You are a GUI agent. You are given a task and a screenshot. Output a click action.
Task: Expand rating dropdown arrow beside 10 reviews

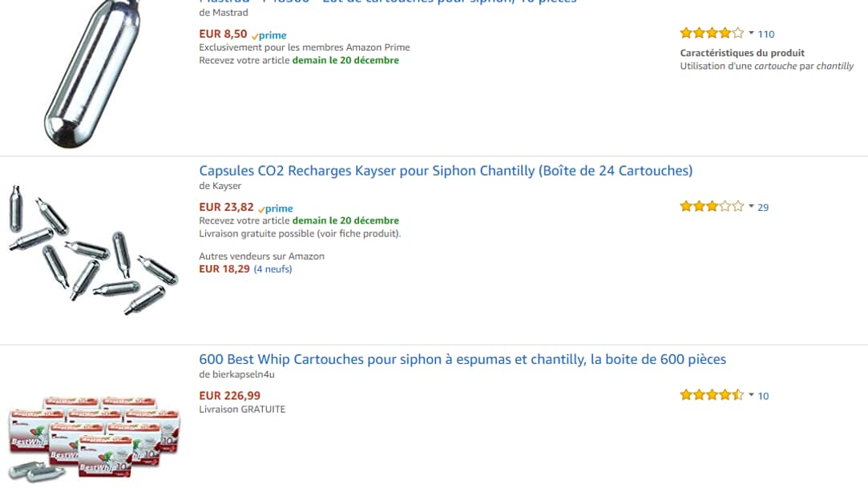[751, 395]
